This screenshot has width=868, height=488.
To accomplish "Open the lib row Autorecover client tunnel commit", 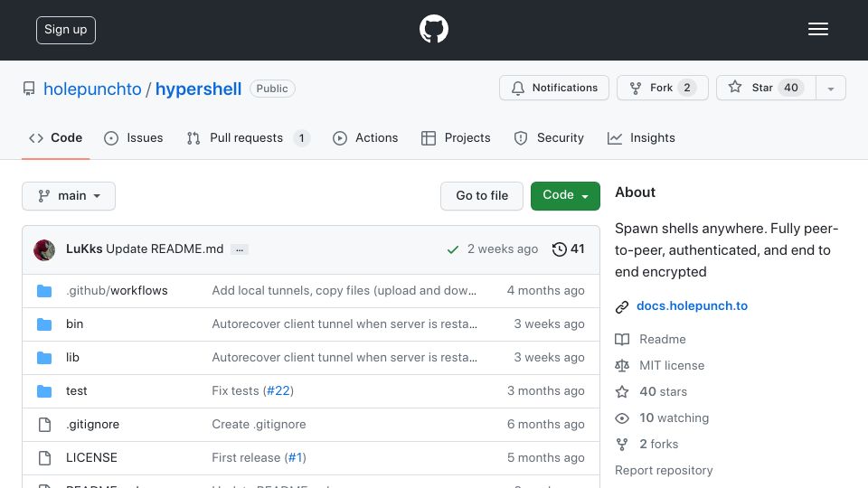I will coord(344,358).
